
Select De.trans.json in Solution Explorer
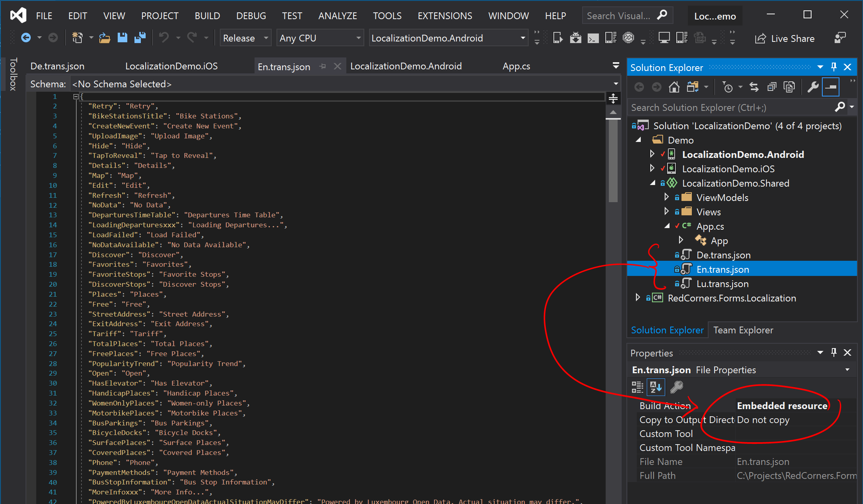coord(723,255)
